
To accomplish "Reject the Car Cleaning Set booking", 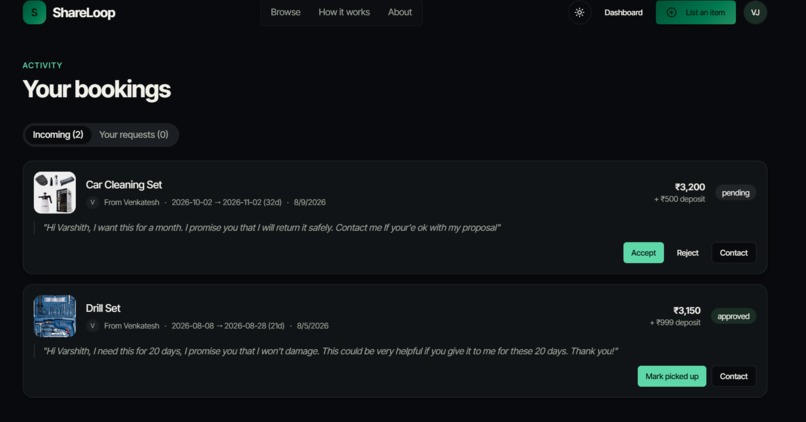I will (x=687, y=253).
